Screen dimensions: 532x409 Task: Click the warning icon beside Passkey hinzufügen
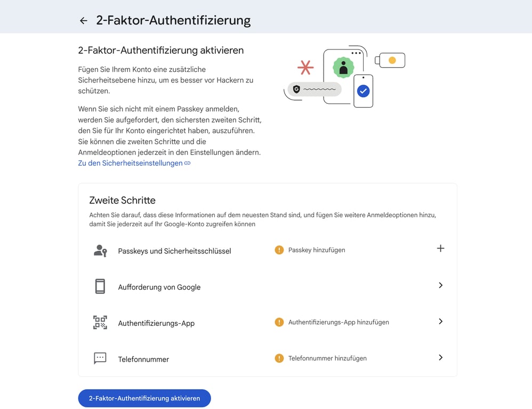(x=279, y=249)
